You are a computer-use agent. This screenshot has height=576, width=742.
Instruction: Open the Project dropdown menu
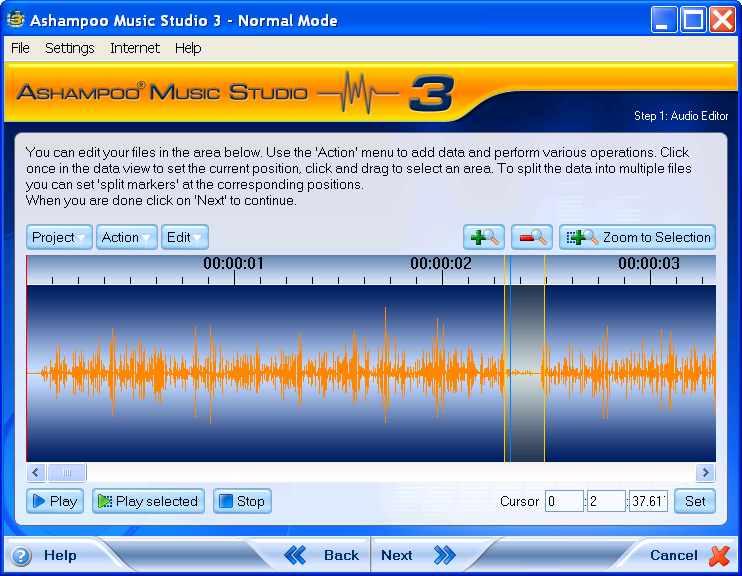point(59,237)
